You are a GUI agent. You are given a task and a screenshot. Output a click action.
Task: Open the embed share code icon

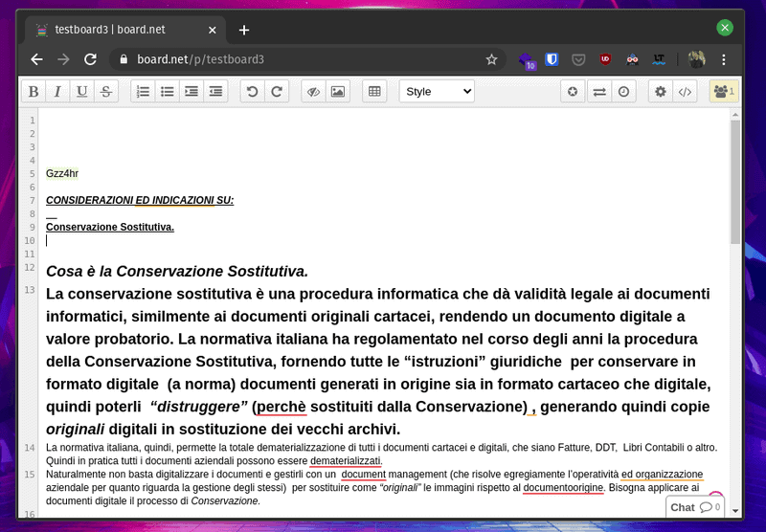pyautogui.click(x=685, y=92)
